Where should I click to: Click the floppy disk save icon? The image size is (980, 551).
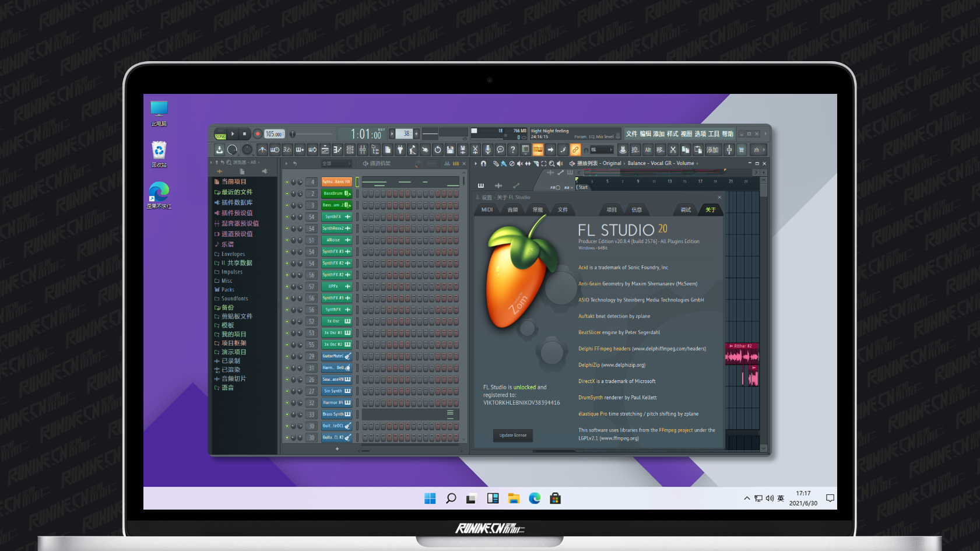pyautogui.click(x=450, y=150)
